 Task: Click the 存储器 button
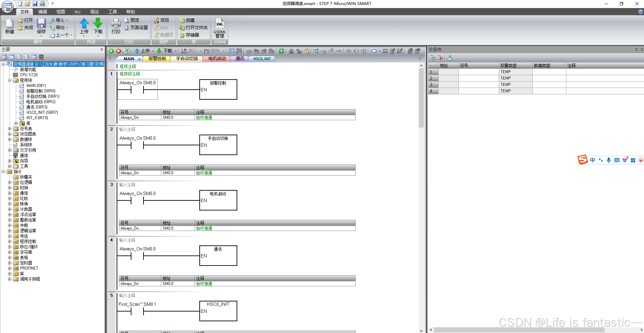point(190,35)
